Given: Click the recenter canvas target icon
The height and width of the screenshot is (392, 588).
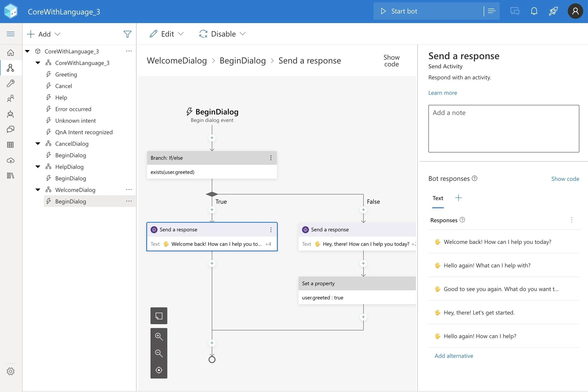Looking at the screenshot, I should coord(159,370).
